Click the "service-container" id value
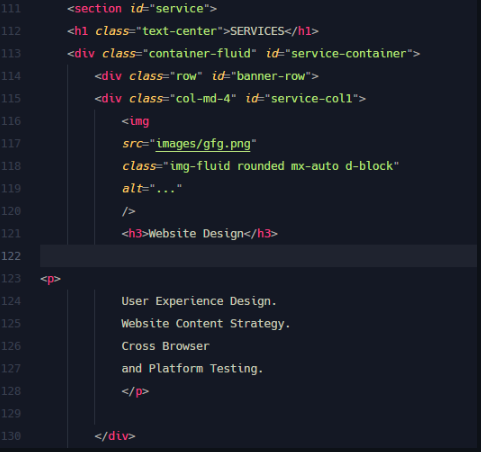Image resolution: width=481 pixels, height=452 pixels. [349, 54]
